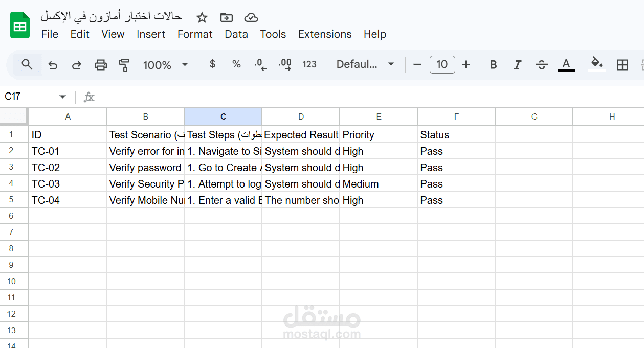
Task: Click the name box showing C17
Action: pos(30,97)
